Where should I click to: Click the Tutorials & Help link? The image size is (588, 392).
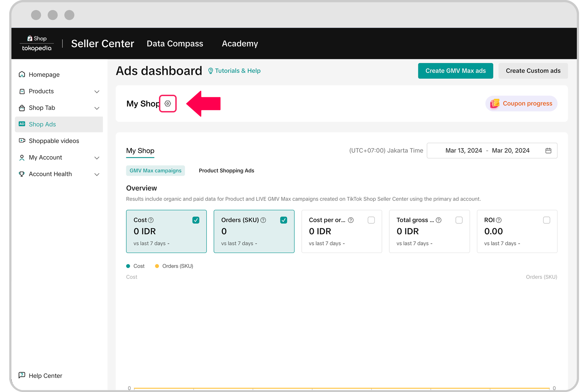(235, 71)
